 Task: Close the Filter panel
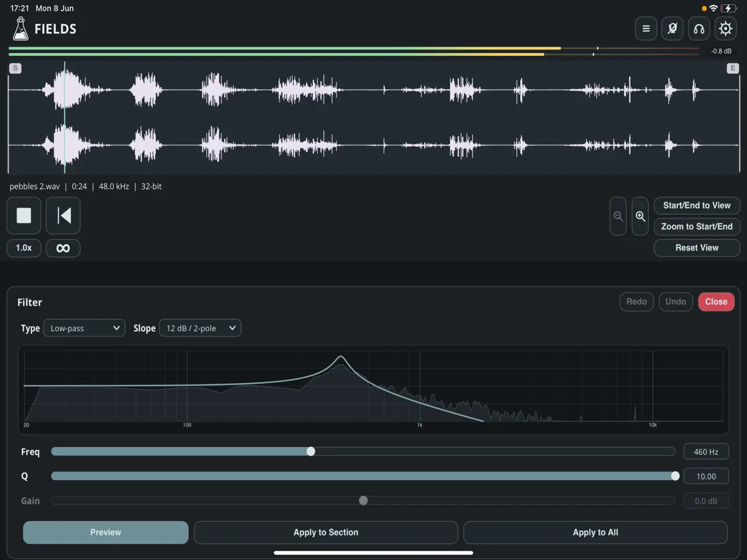coord(716,301)
